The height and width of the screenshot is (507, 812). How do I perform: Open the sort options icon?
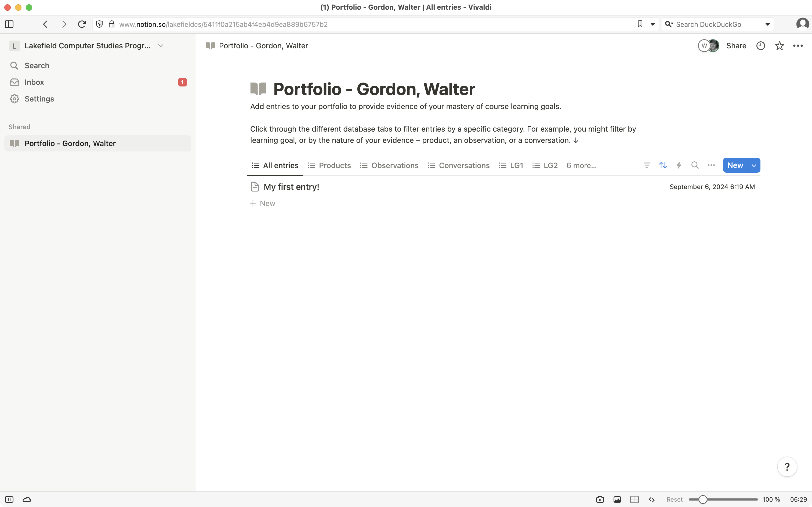(663, 165)
